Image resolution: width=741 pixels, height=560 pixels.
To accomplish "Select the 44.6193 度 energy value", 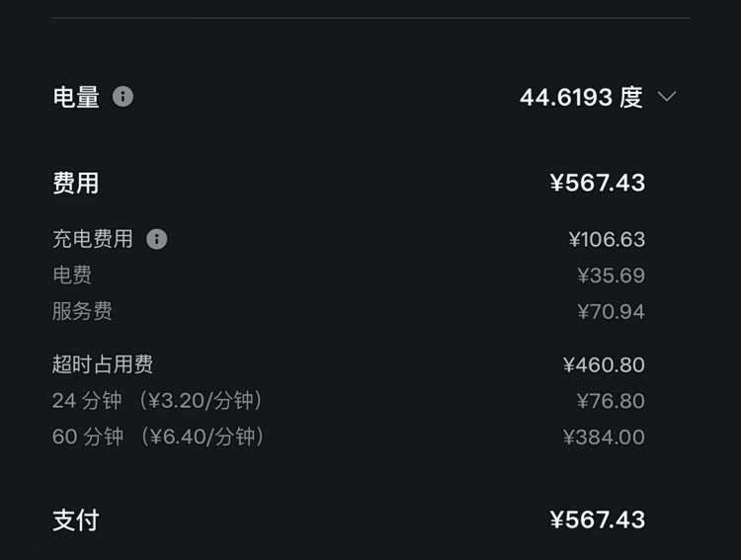I will (x=581, y=97).
